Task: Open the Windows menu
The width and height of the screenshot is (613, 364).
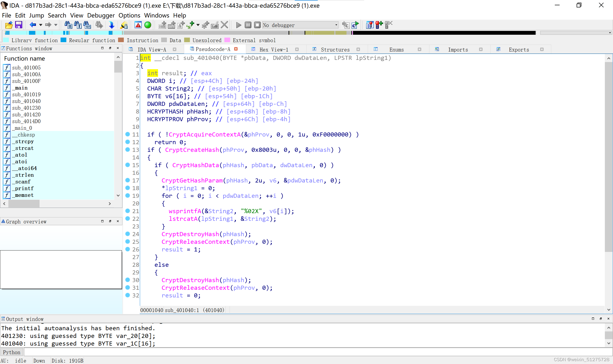Action: pos(157,15)
